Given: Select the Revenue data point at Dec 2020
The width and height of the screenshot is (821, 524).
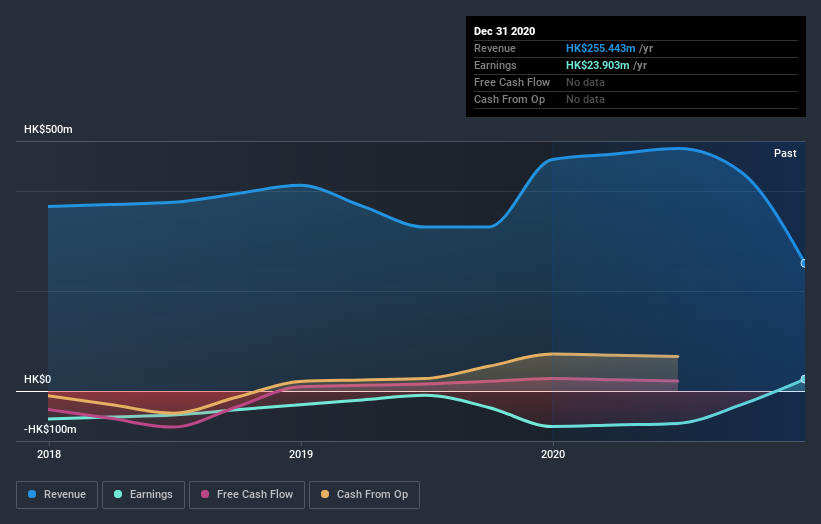Looking at the screenshot, I should (804, 263).
